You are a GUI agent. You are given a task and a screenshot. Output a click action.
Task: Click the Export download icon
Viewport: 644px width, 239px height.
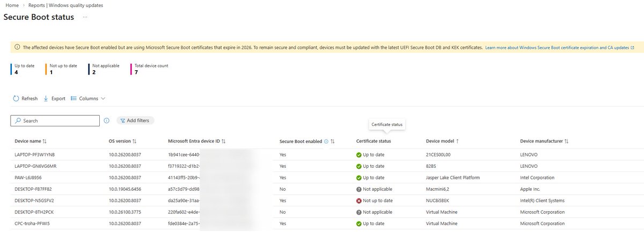46,99
